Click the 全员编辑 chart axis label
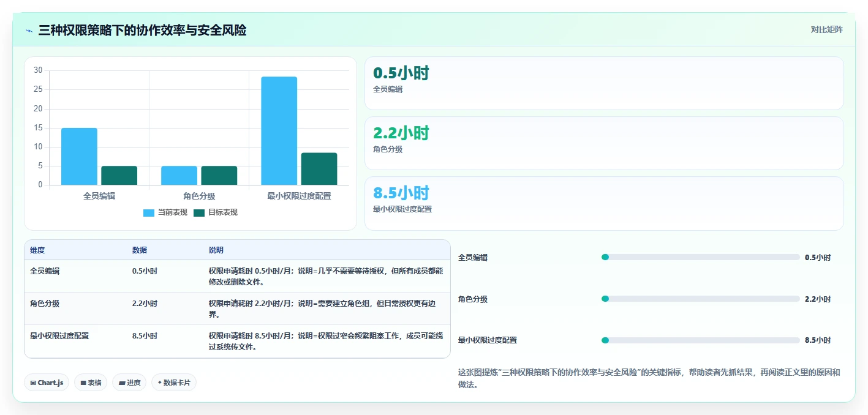 pos(99,196)
